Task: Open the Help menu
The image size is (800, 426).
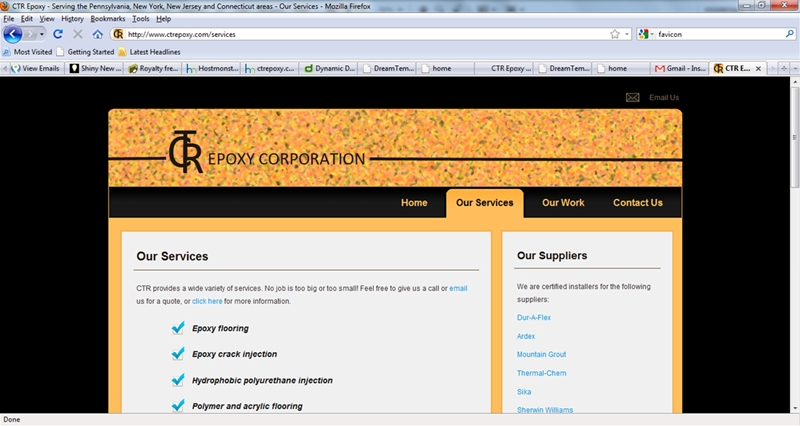Action: point(163,19)
